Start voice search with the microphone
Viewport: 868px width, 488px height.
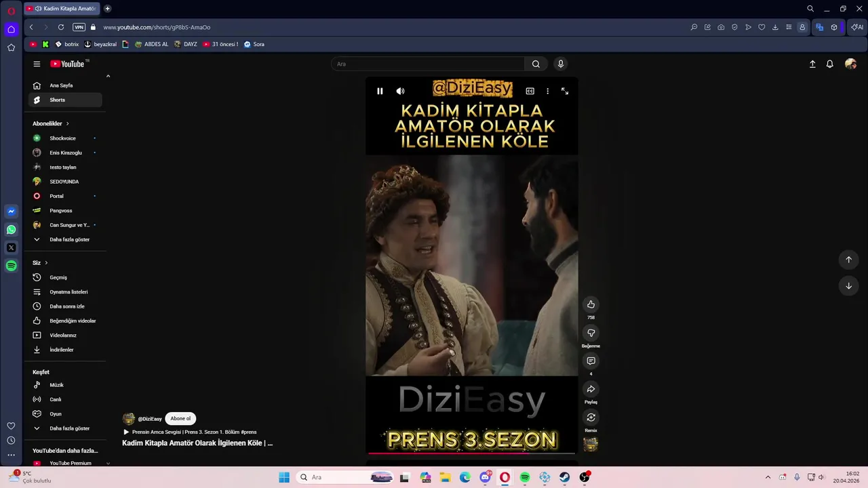tap(560, 64)
